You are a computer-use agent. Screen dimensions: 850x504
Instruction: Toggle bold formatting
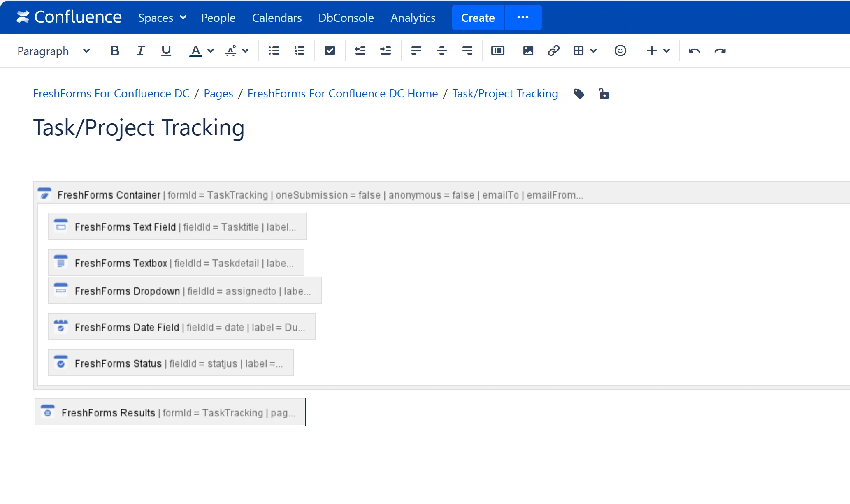[115, 51]
